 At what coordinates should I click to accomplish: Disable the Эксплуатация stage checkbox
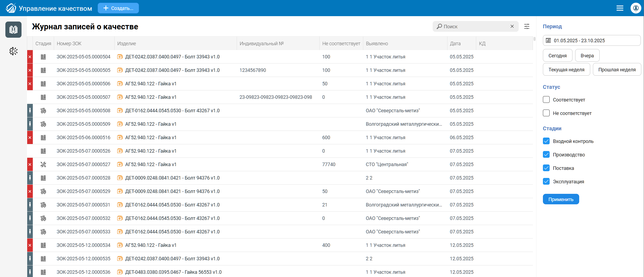tap(546, 181)
